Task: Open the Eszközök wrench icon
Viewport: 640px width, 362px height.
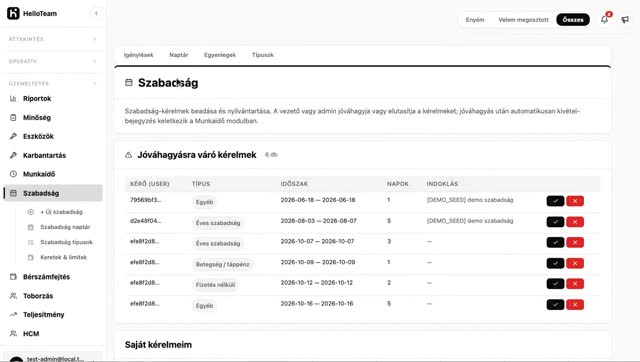Action: pos(13,136)
